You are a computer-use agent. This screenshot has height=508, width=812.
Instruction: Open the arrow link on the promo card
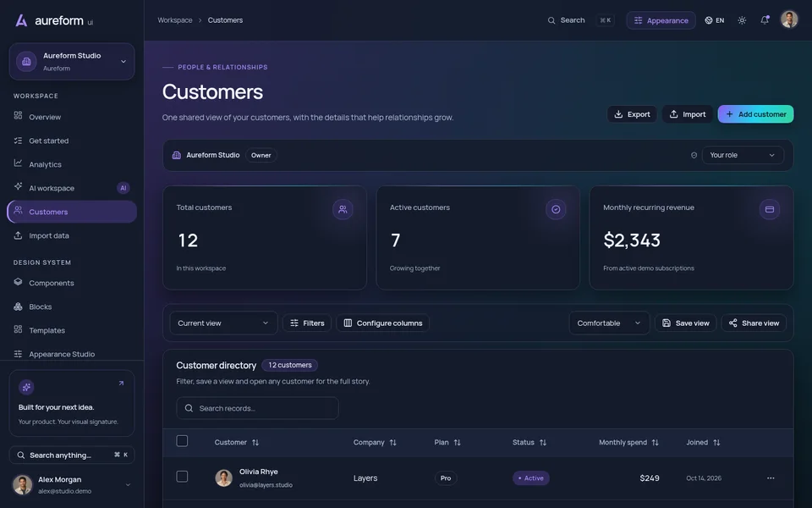point(121,384)
